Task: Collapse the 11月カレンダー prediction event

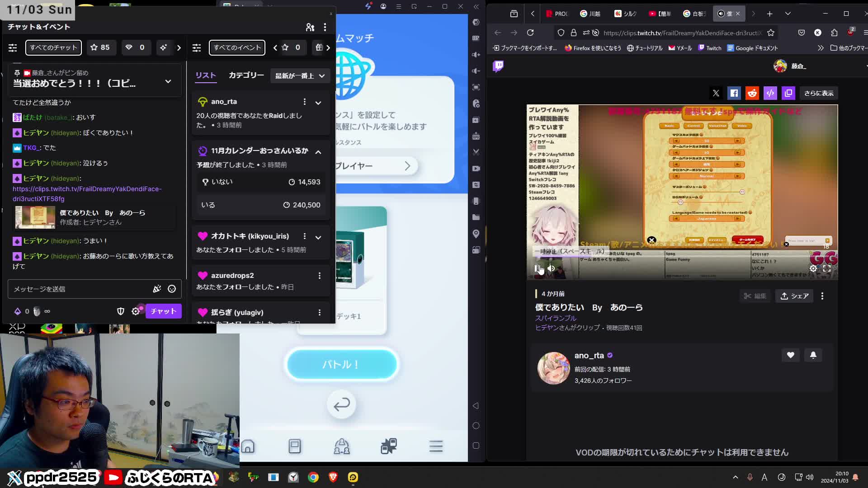Action: 318,152
